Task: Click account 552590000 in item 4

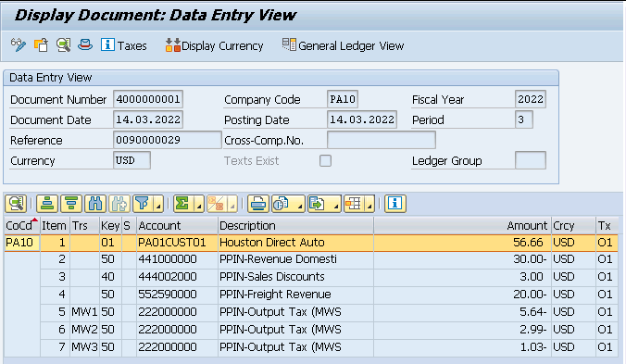Action: click(177, 295)
